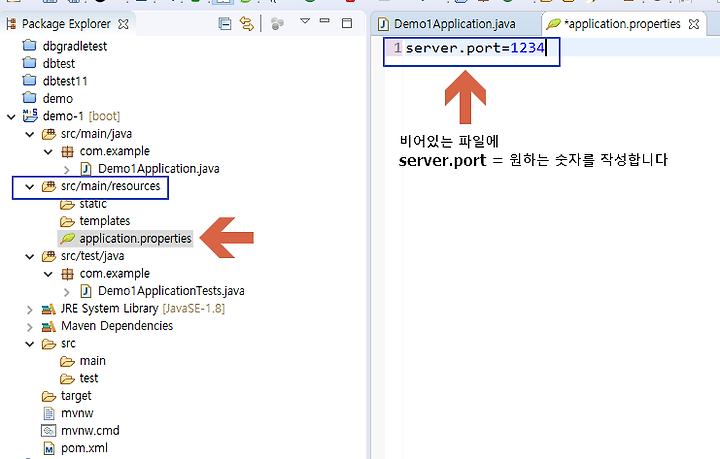Click the Java file icon of Demo1ApplicationTests.java
Image resolution: width=720 pixels, height=459 pixels.
[86, 291]
